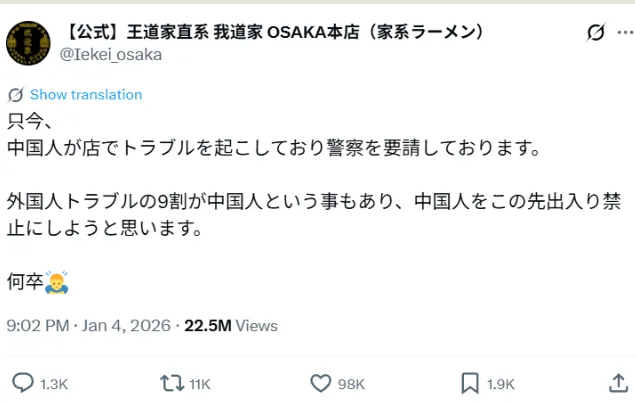This screenshot has height=404, width=635.
Task: View the 22.5M Views analytics
Action: (x=231, y=326)
